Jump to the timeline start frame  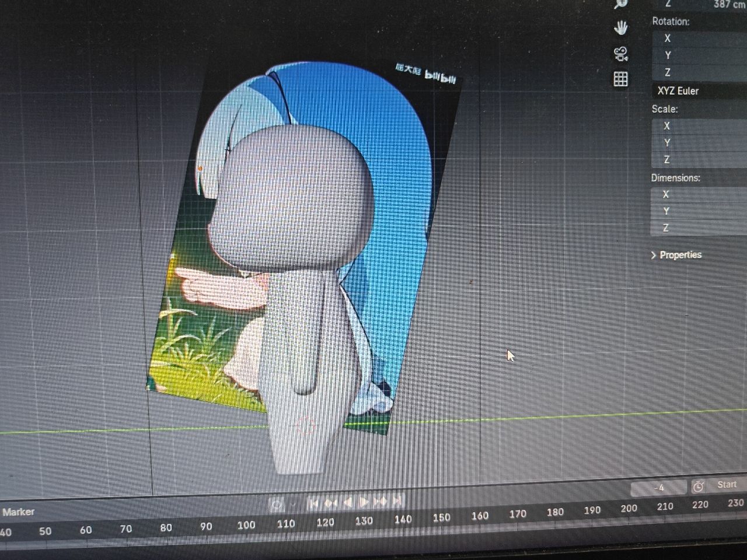[313, 502]
